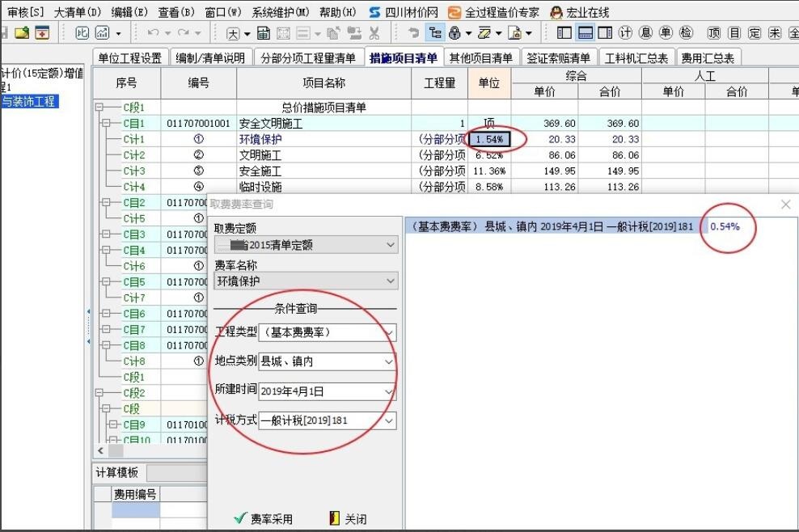This screenshot has height=532, width=799.
Task: Click the 费率采用 button
Action: pos(264,519)
